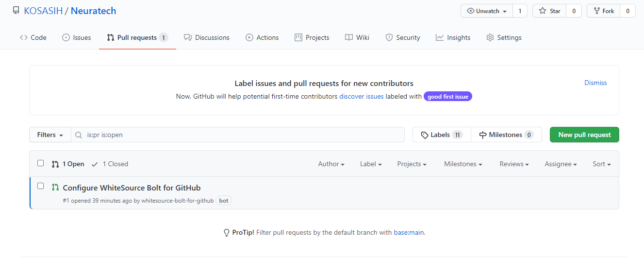Open the Unwatch notifications dropdown

coord(487,11)
